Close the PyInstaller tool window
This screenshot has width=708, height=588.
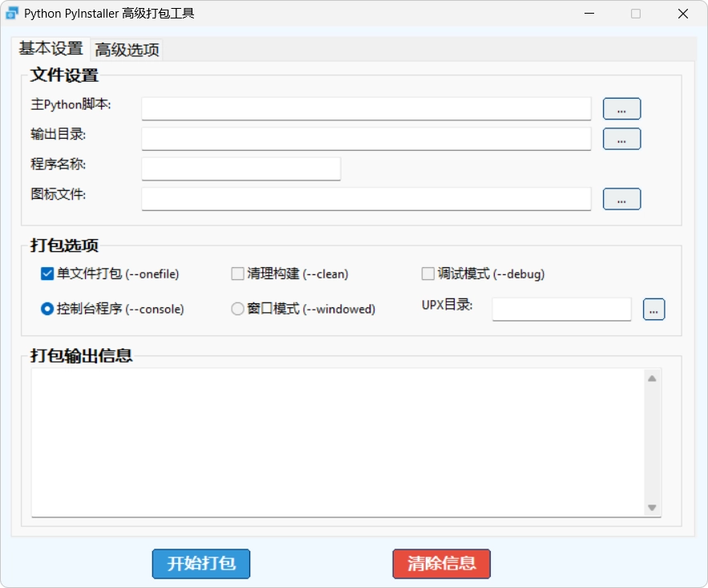(682, 14)
